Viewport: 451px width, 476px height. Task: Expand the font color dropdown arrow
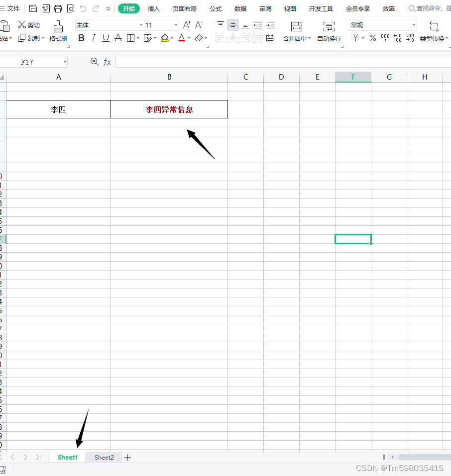tap(189, 38)
